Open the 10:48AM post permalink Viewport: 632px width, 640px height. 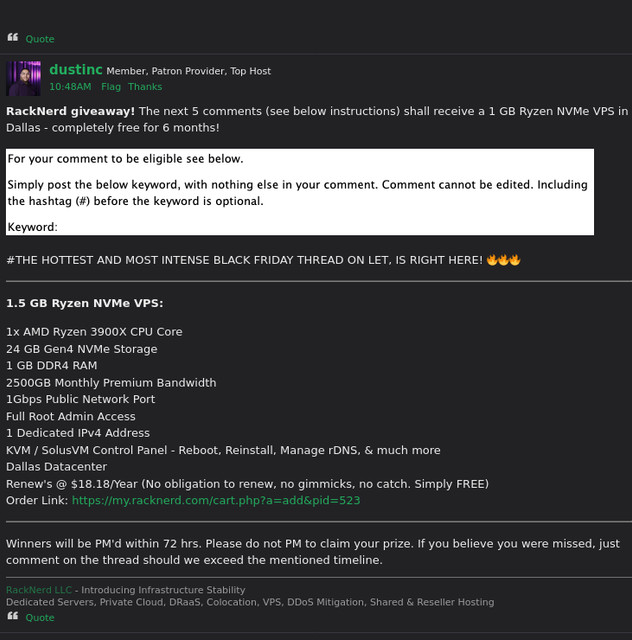(x=70, y=87)
